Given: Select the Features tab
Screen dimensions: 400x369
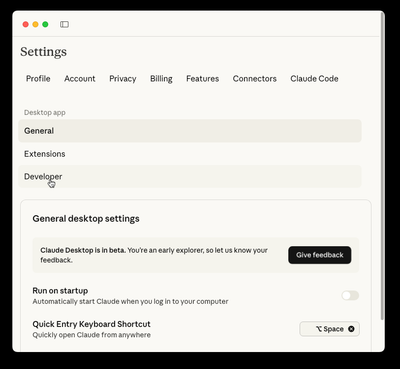Looking at the screenshot, I should (x=203, y=79).
